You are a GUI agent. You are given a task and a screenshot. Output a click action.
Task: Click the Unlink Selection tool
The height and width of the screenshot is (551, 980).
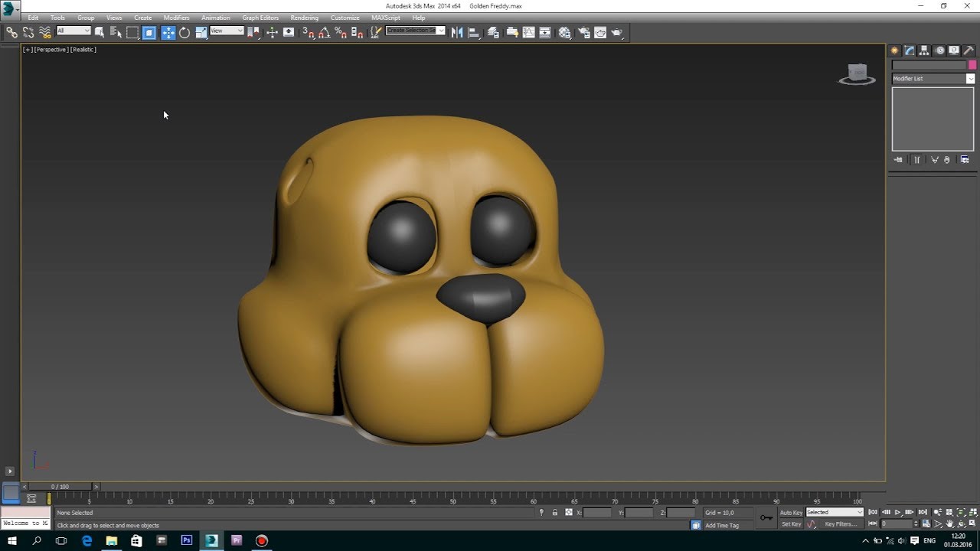point(28,32)
